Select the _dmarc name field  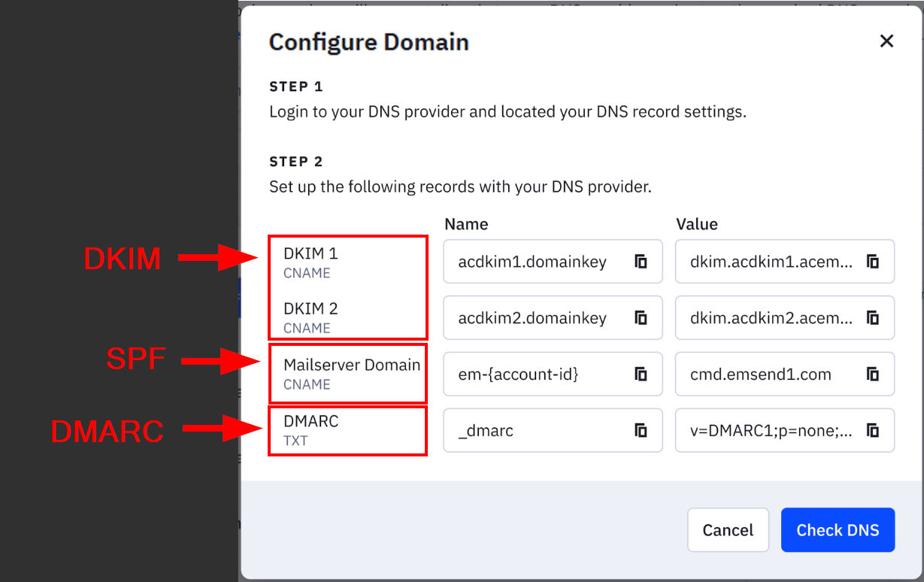pos(553,430)
